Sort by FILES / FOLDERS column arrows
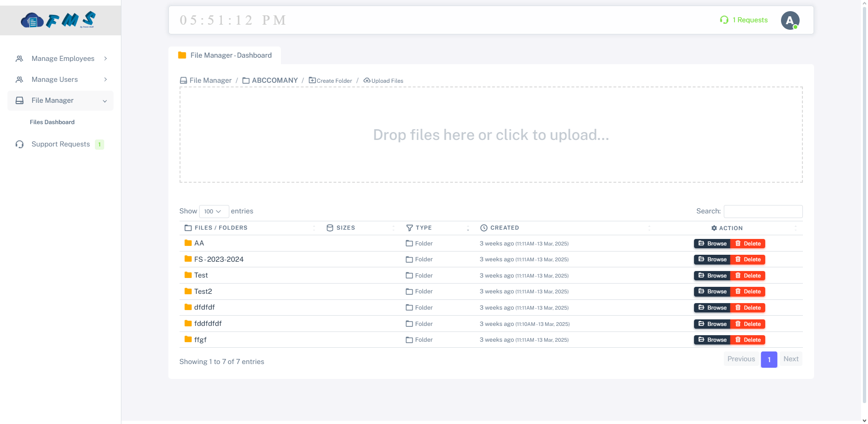This screenshot has width=868, height=424. (314, 228)
